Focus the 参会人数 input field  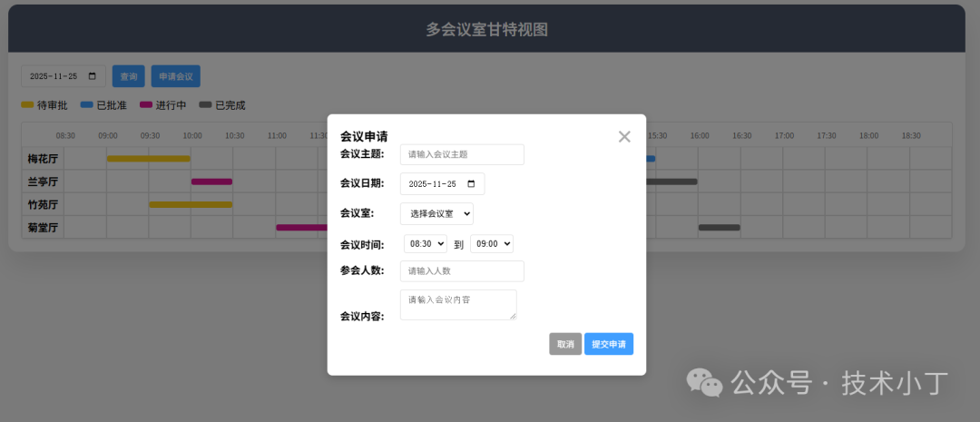coord(462,270)
